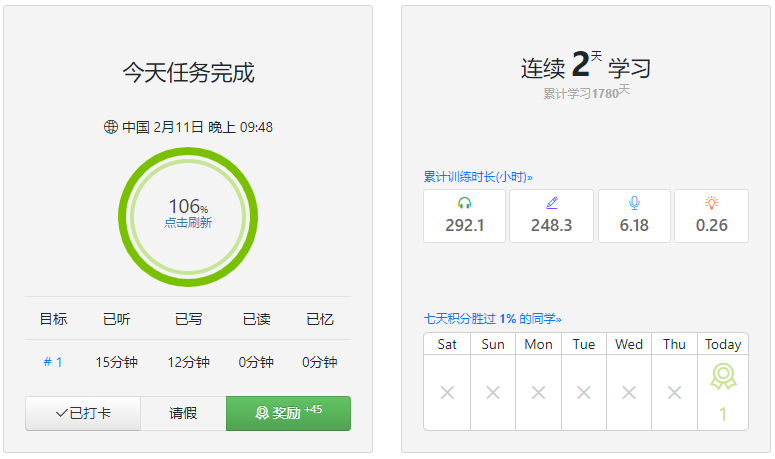Open the # 1 goal link
Viewport: 775px width, 459px height.
[x=53, y=362]
